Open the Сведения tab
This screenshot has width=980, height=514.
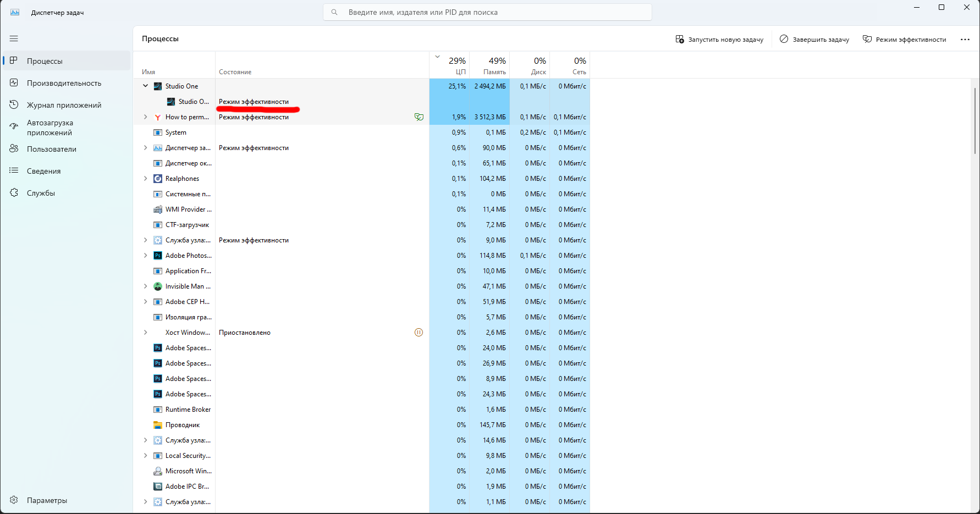pyautogui.click(x=67, y=171)
